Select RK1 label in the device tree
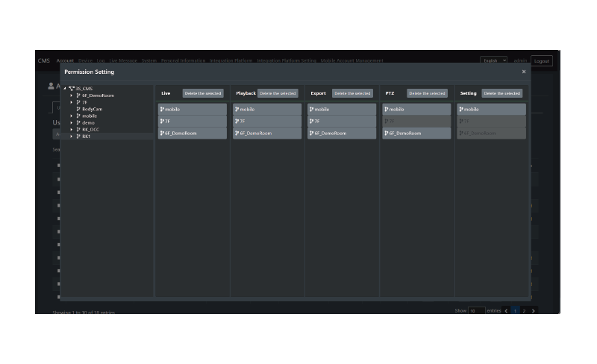 tap(86, 136)
